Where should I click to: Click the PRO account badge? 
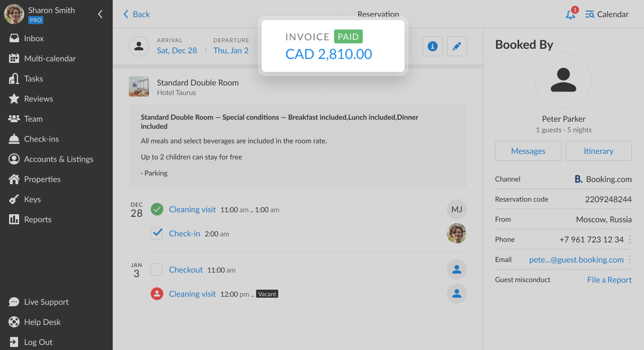pos(35,20)
